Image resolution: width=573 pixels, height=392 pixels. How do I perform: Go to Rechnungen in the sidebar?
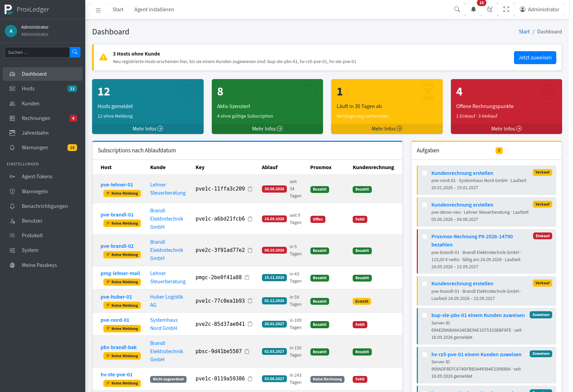pos(43,118)
